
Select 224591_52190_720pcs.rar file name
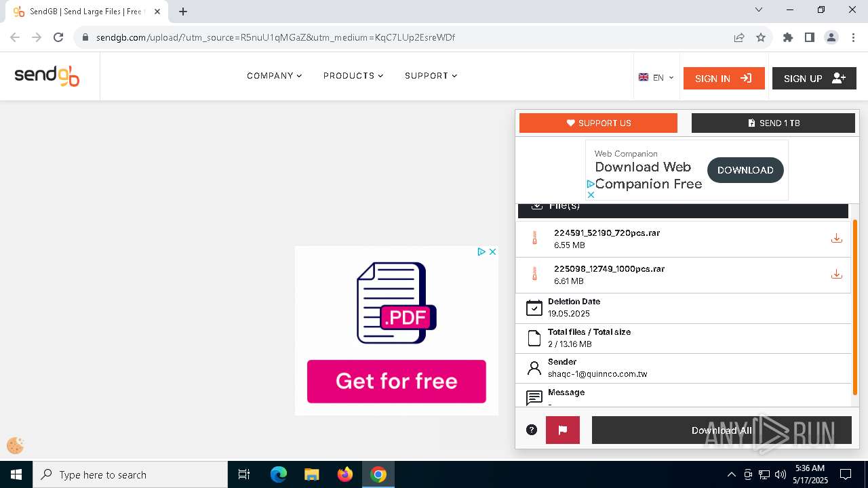(607, 232)
